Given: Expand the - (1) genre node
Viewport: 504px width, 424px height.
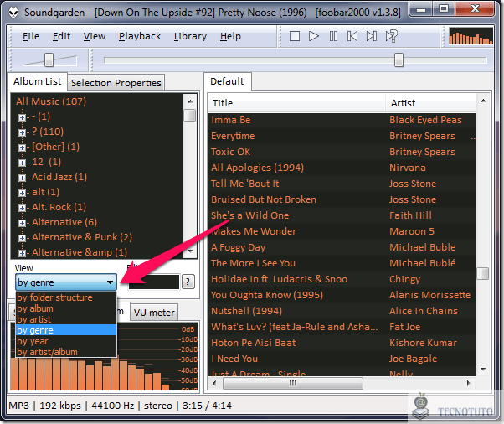Looking at the screenshot, I should pyautogui.click(x=22, y=117).
